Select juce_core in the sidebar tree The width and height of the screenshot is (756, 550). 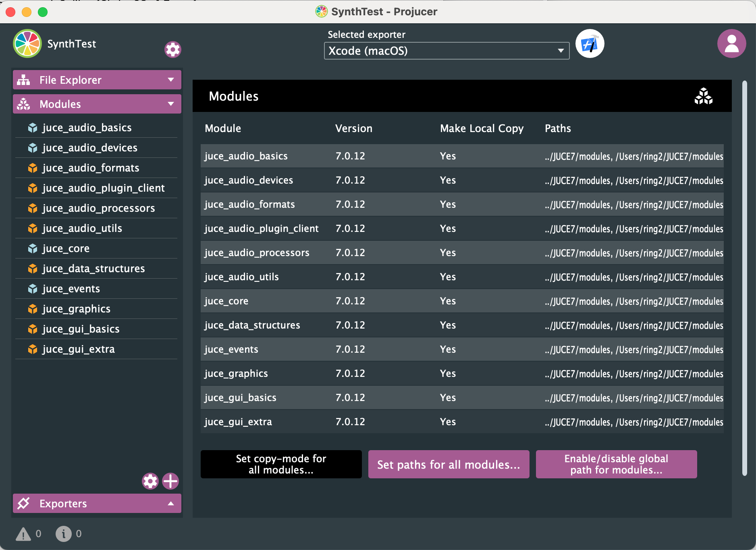click(96, 248)
